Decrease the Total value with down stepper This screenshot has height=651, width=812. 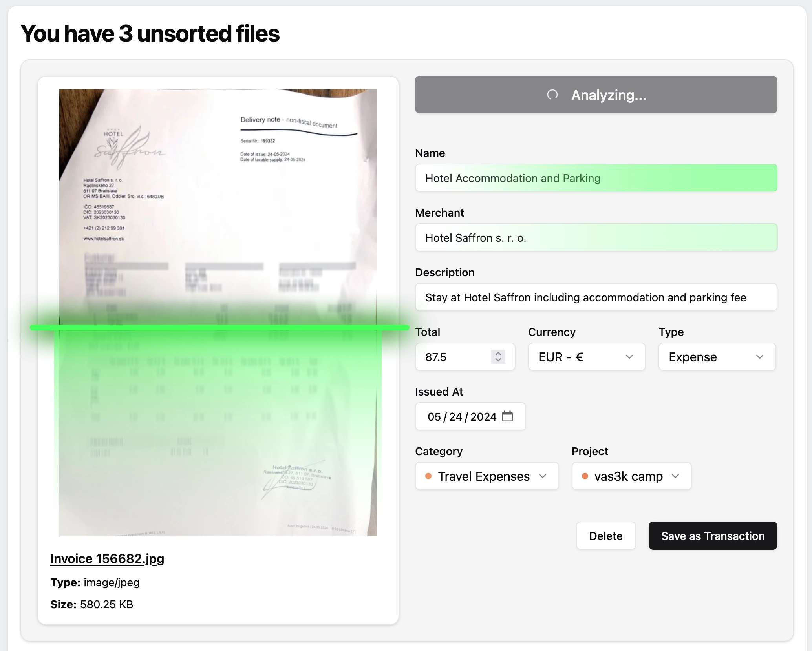(498, 360)
